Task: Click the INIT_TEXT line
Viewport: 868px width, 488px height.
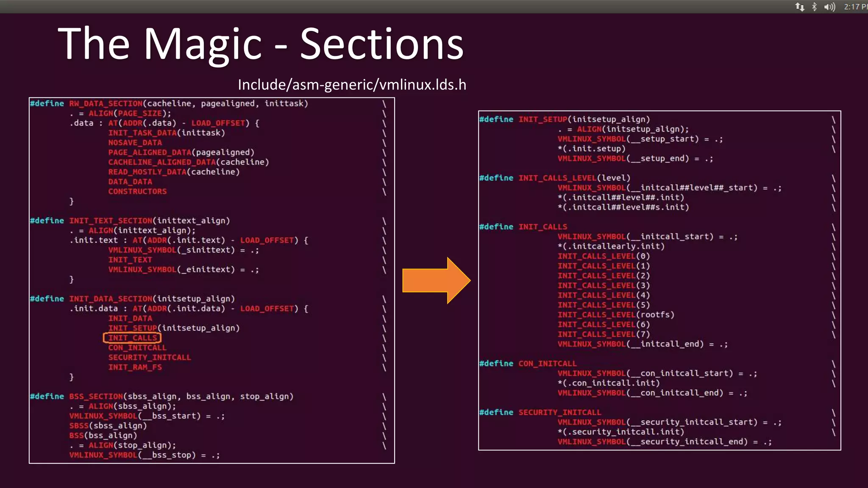Action: [x=130, y=260]
